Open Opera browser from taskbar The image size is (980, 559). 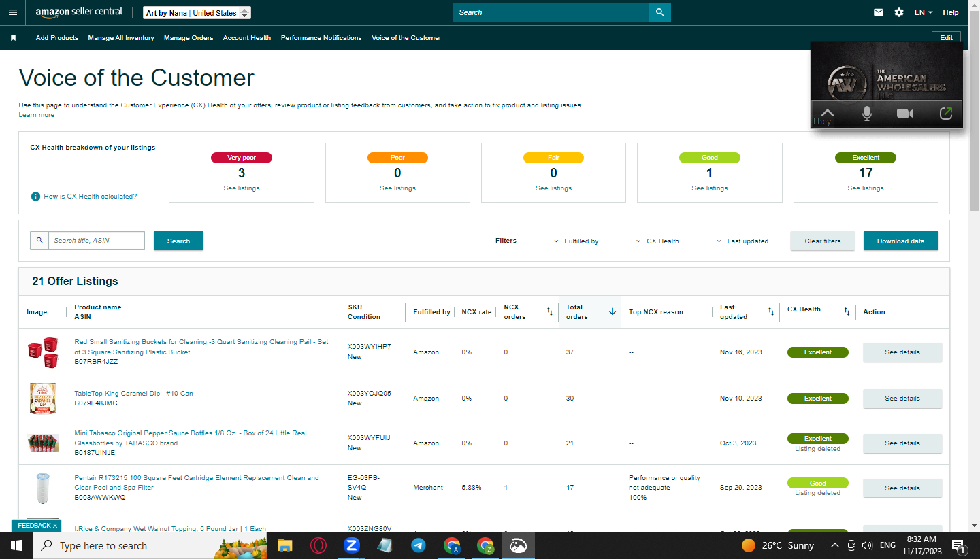(x=318, y=545)
